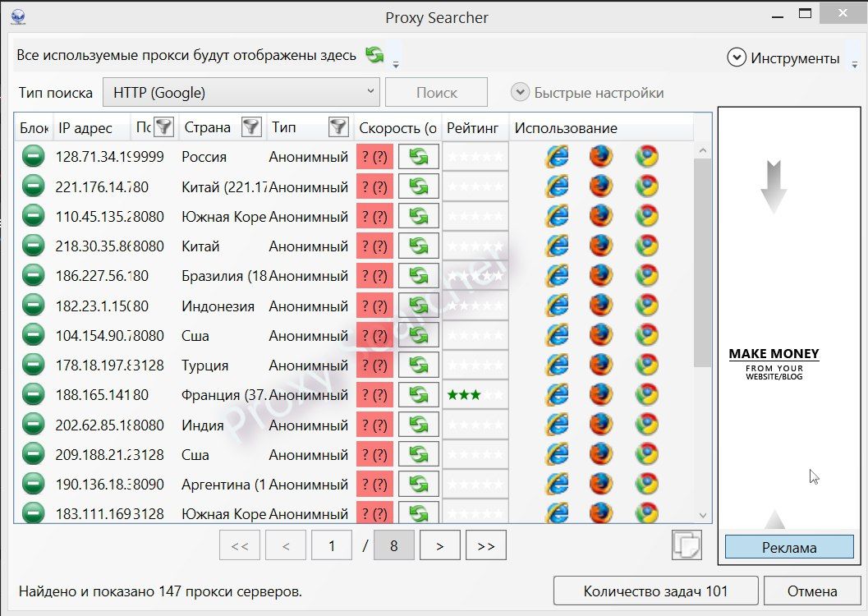The width and height of the screenshot is (868, 616).
Task: Block the proxy 218.30.35.8 row
Action: [x=33, y=246]
